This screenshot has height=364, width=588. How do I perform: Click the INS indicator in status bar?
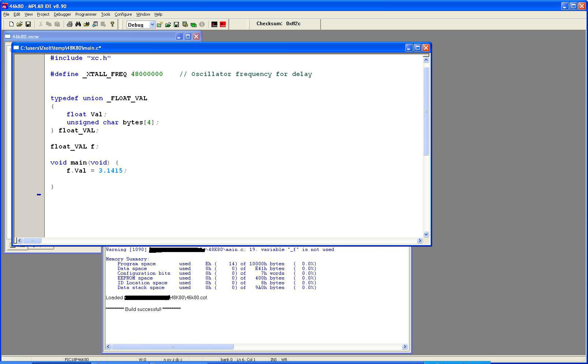point(274,360)
